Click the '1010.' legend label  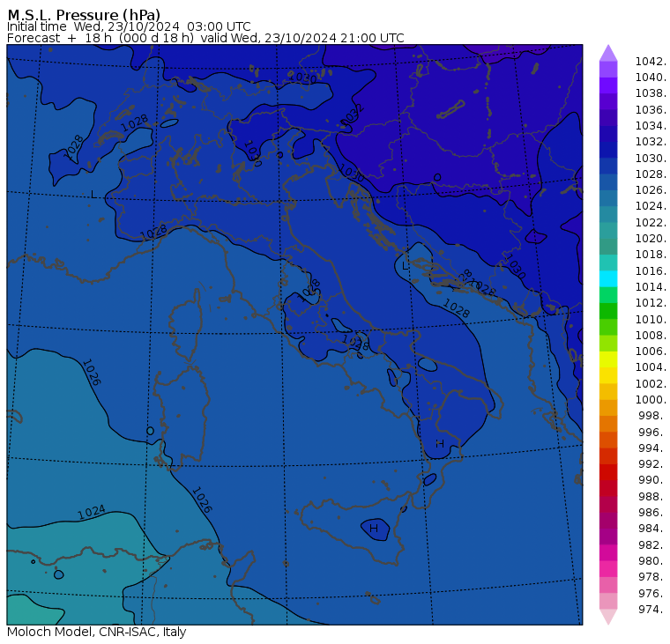coord(651,319)
